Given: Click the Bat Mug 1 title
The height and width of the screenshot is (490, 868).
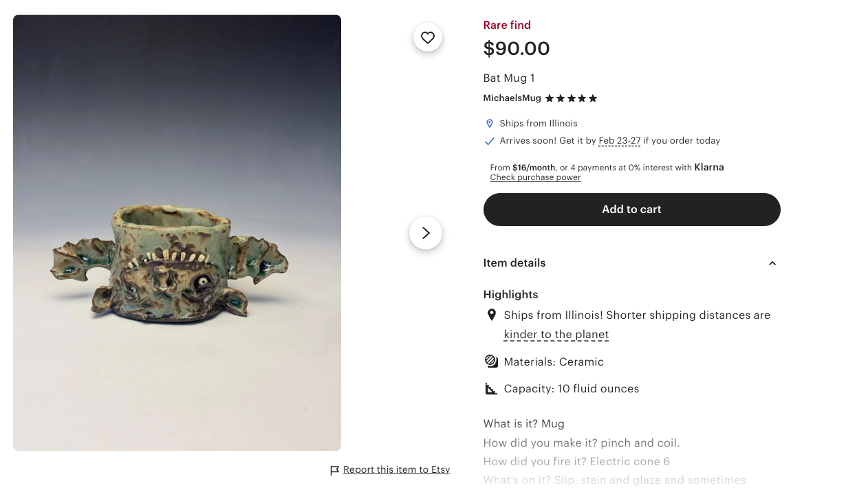Looking at the screenshot, I should pos(508,78).
